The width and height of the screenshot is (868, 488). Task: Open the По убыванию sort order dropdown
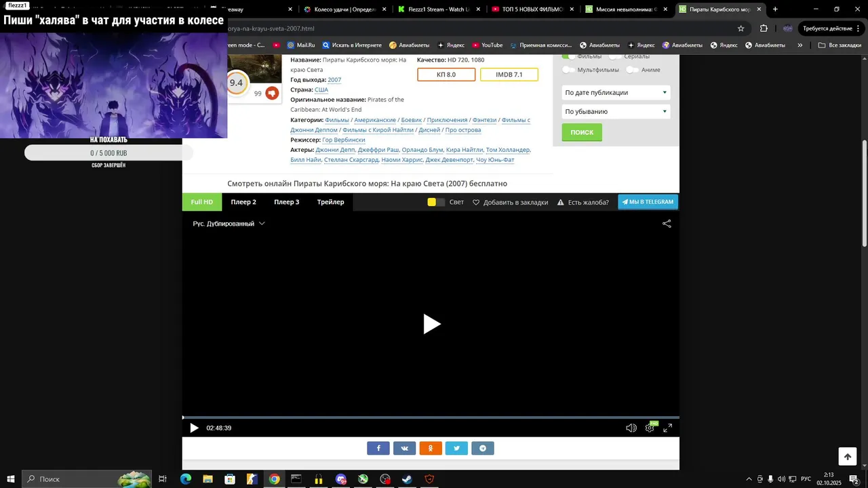click(x=616, y=111)
